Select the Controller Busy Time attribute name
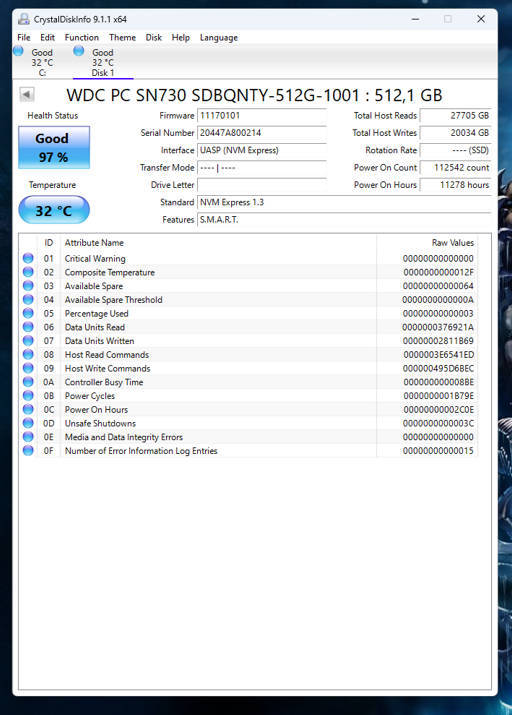The width and height of the screenshot is (512, 715). point(104,382)
